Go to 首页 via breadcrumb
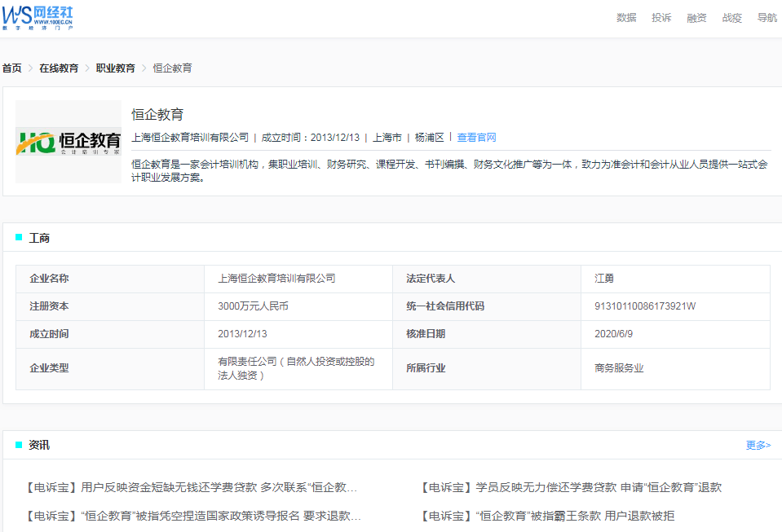The height and width of the screenshot is (532, 782). pyautogui.click(x=12, y=68)
